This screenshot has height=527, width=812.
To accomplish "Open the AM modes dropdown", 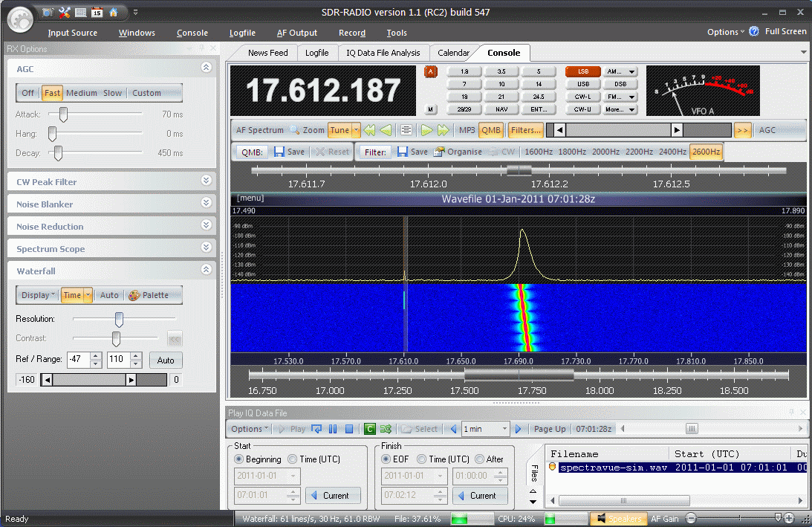I will [620, 71].
